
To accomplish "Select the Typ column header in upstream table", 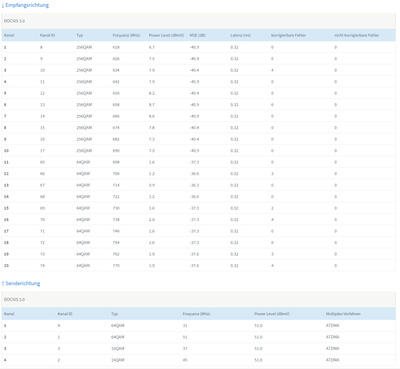I will (x=114, y=314).
